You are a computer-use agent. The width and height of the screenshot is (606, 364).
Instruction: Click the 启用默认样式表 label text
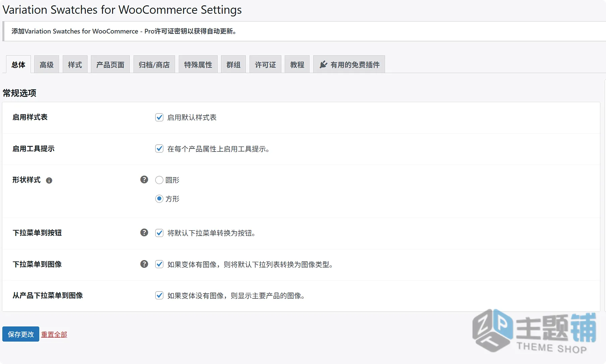[x=192, y=117]
